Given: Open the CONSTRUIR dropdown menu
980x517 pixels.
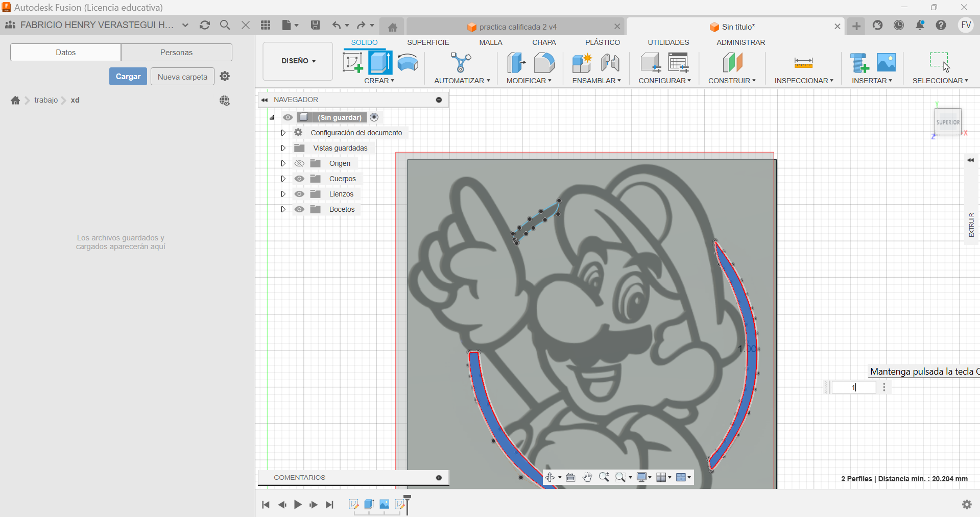Looking at the screenshot, I should tap(732, 81).
